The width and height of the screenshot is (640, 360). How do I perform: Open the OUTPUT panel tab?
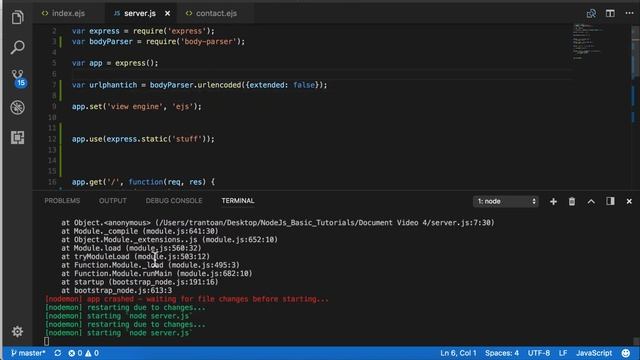click(113, 201)
